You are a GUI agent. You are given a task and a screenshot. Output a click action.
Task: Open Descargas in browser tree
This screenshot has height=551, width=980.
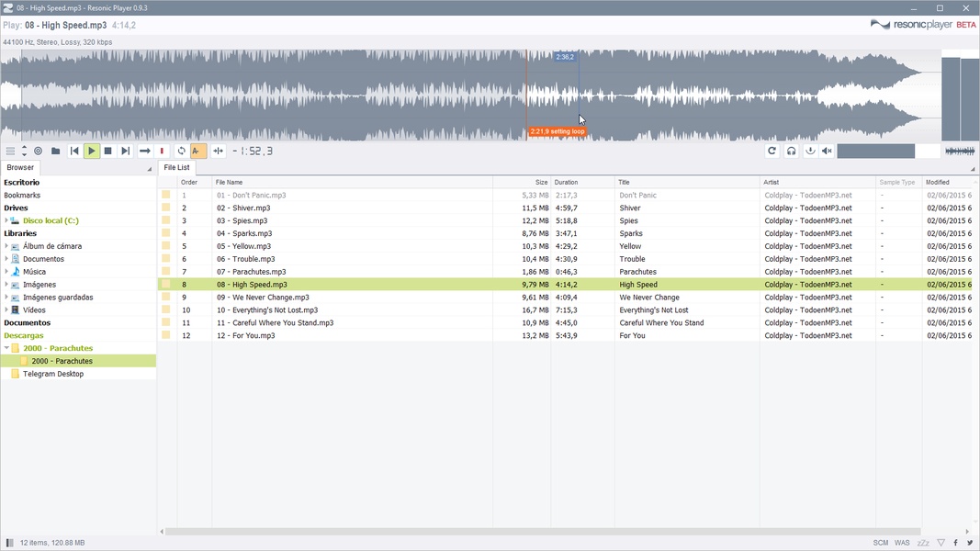click(x=24, y=335)
